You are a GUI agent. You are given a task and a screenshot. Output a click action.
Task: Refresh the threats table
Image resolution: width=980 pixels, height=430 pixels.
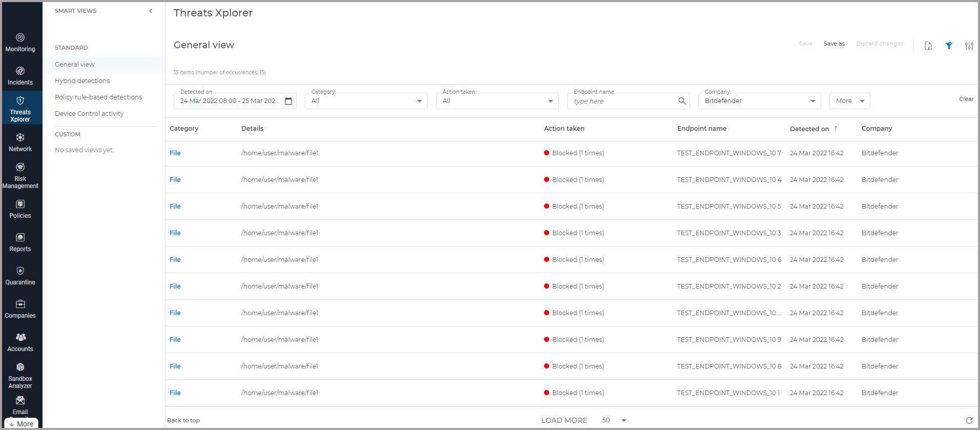(969, 420)
